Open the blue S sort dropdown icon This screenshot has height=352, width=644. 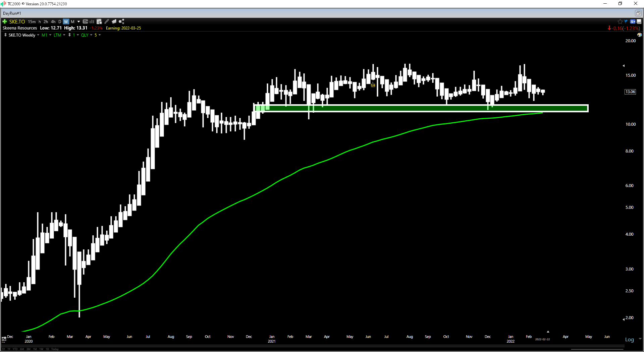633,21
